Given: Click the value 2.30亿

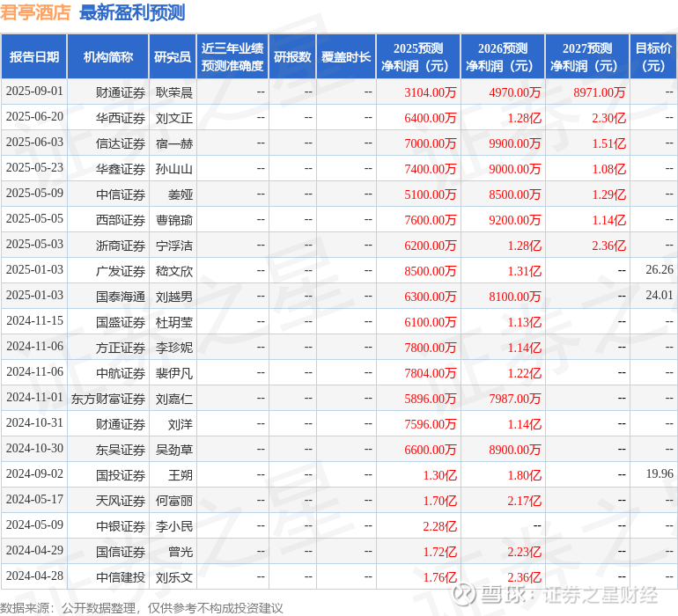Looking at the screenshot, I should pyautogui.click(x=608, y=118).
